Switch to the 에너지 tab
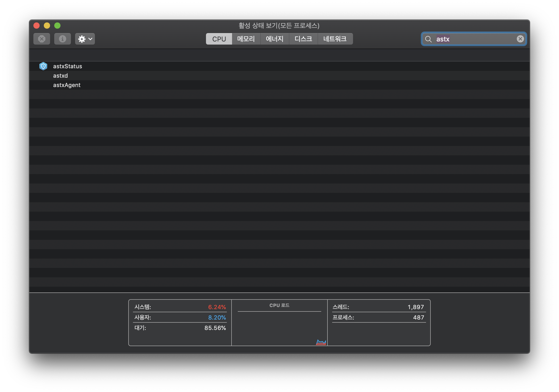559x392 pixels. (x=275, y=39)
